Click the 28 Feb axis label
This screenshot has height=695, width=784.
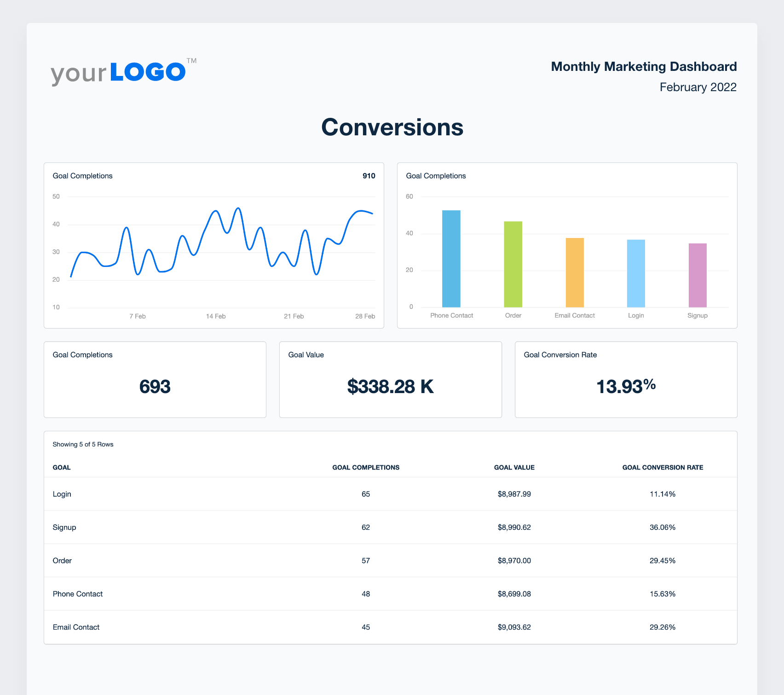click(365, 316)
